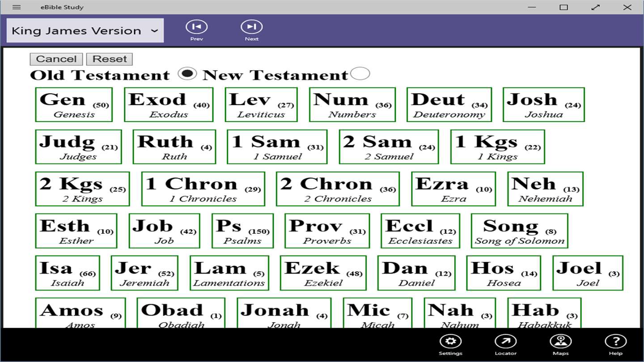Choose the Genesis book tile

coord(74,105)
